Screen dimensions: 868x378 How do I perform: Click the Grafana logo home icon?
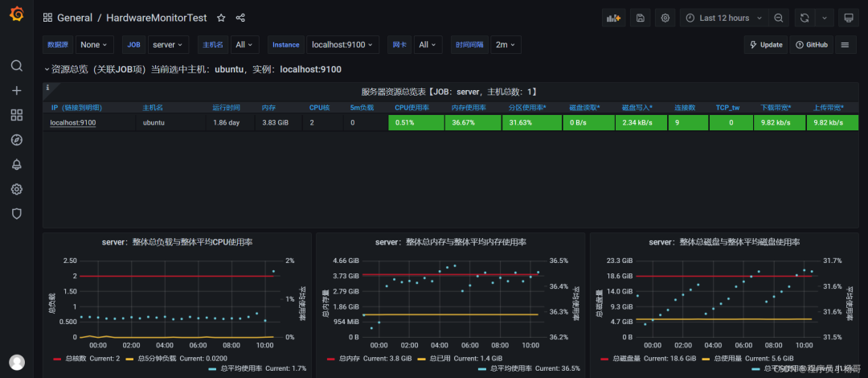click(17, 14)
